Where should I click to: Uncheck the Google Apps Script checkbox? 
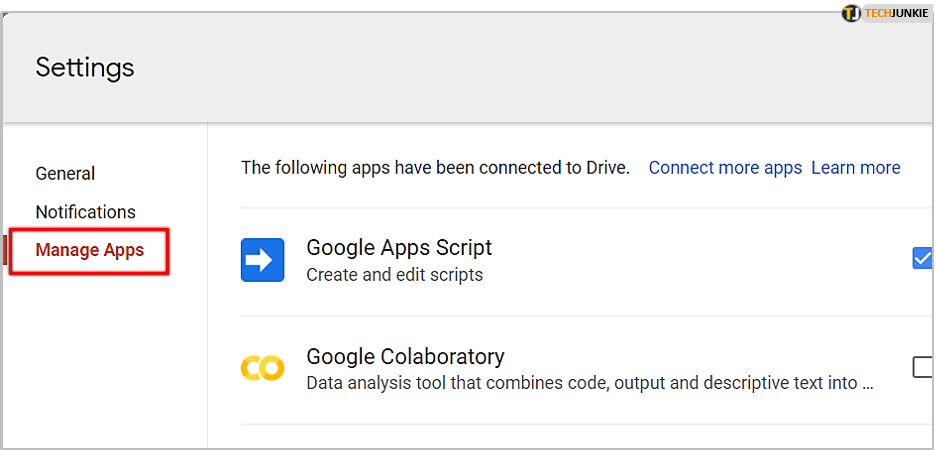[x=922, y=259]
